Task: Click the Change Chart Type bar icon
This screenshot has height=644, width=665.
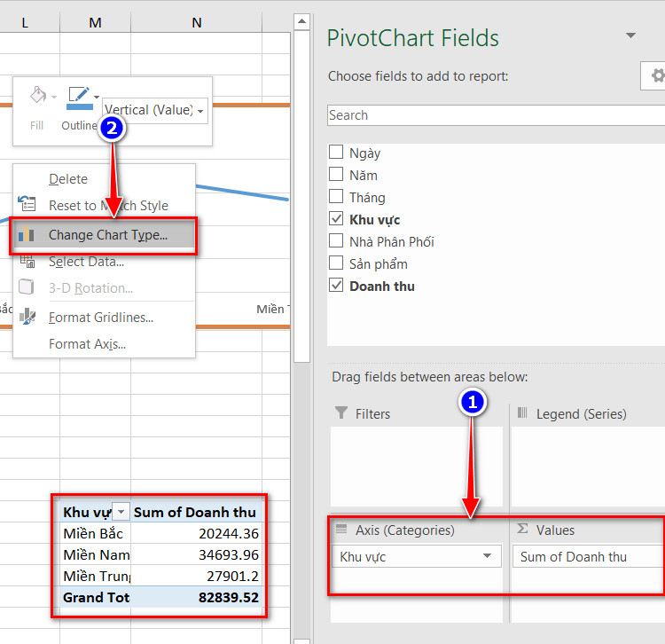Action: pyautogui.click(x=27, y=234)
